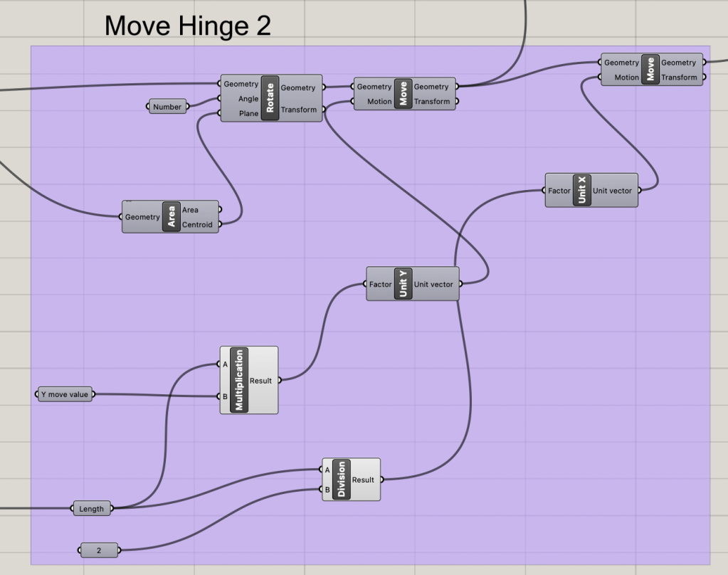Select the Area component's name bar
This screenshot has height=575, width=728.
171,216
